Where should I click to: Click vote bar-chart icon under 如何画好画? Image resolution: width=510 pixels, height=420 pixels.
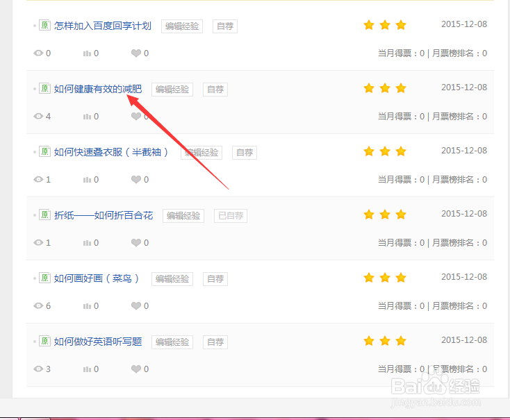click(87, 306)
